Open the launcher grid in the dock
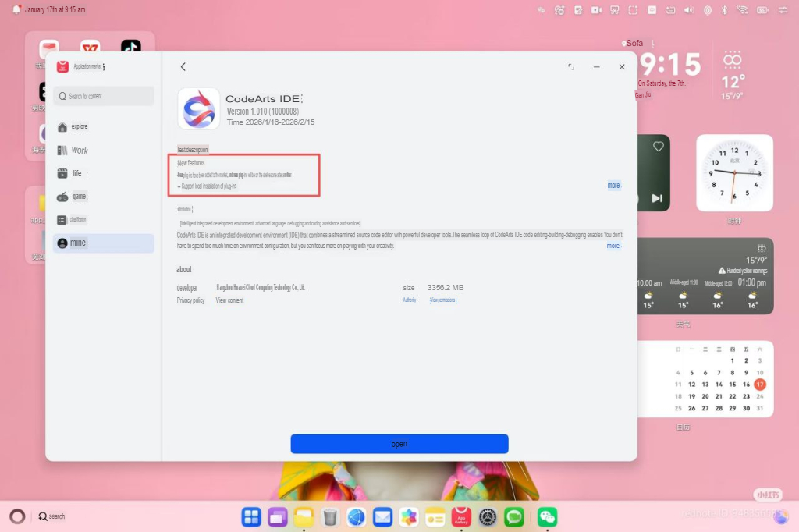The image size is (799, 532). (251, 517)
